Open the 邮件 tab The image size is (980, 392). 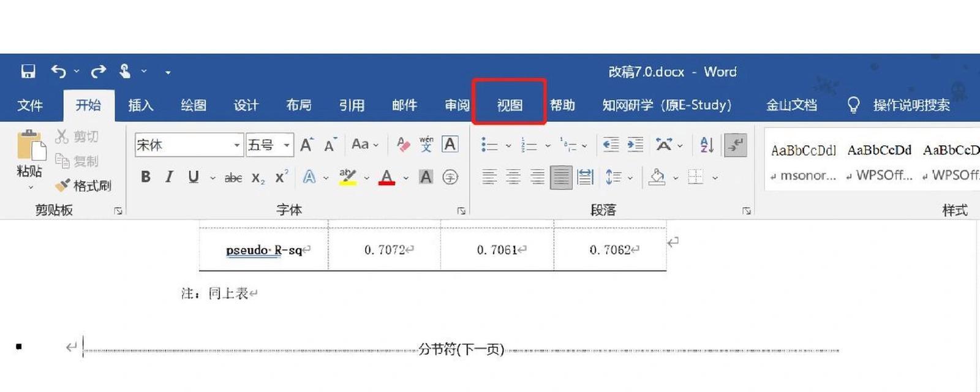click(x=404, y=105)
